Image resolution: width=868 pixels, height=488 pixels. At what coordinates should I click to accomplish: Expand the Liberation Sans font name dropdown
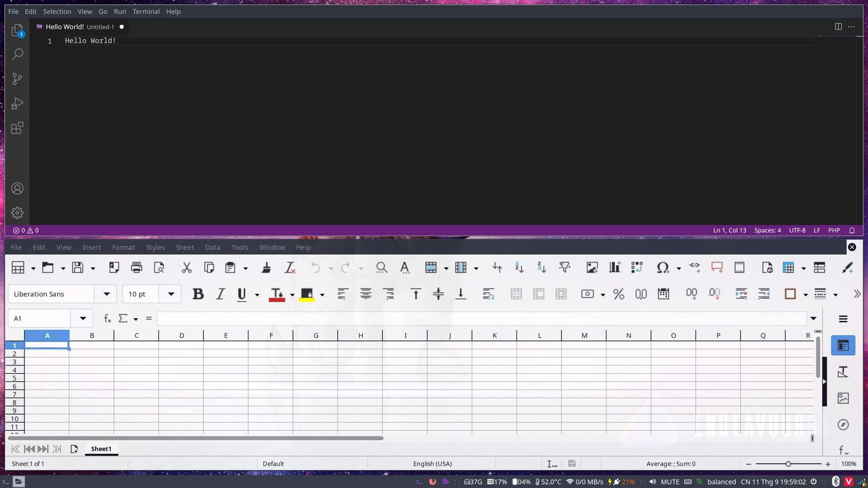(x=106, y=294)
